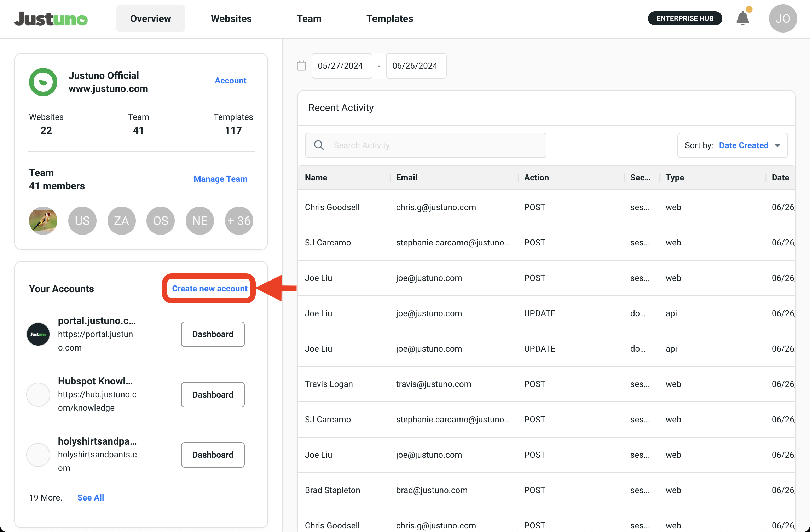This screenshot has width=810, height=532.
Task: Click the +36 more members avatar
Action: tap(239, 221)
